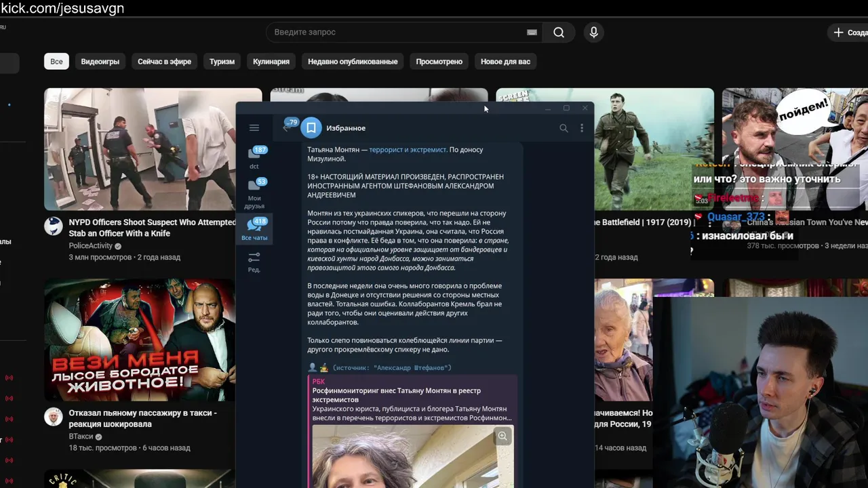
Task: Select the Кулинария filter chip
Action: click(271, 62)
